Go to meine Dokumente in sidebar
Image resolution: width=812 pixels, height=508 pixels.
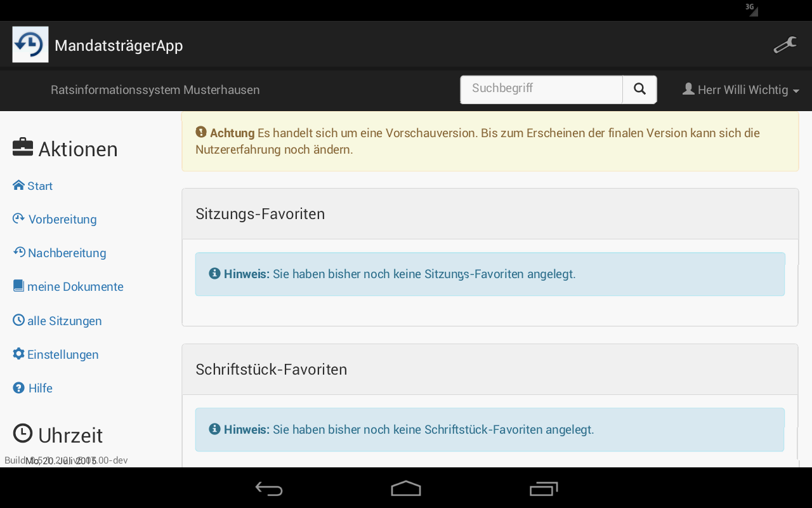click(x=75, y=287)
